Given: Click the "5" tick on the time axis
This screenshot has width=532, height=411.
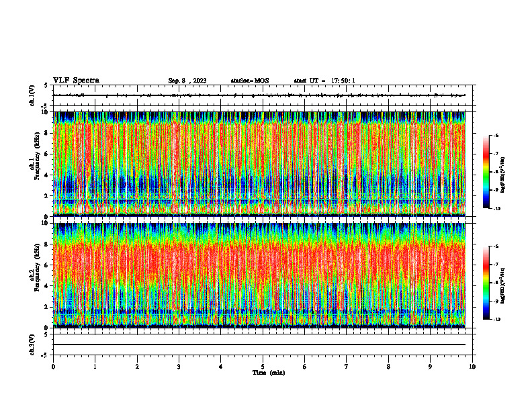Looking at the screenshot, I should (263, 367).
